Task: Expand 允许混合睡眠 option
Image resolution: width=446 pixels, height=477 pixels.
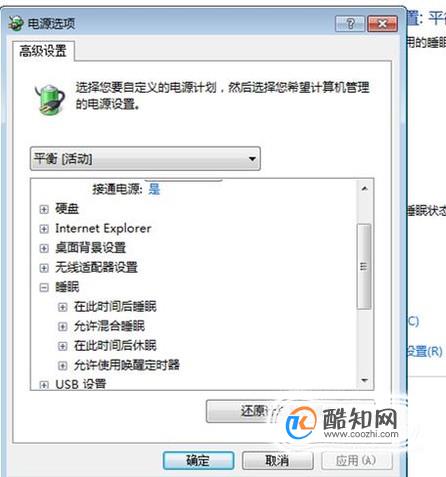Action: coord(62,326)
